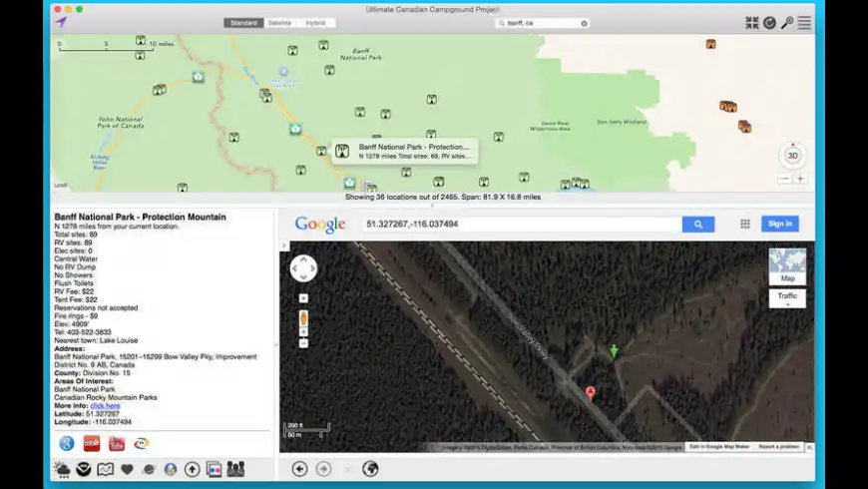This screenshot has height=489, width=868.
Task: Click the green arrow marker on satellite map
Action: point(614,350)
